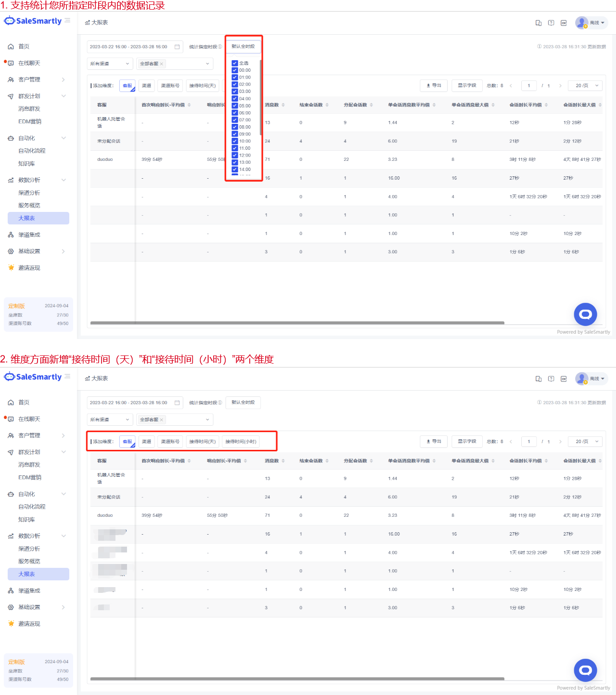Open 渠道分析 in the second screenshot's sidebar
Viewport: 616px width, 695px height.
click(x=29, y=549)
